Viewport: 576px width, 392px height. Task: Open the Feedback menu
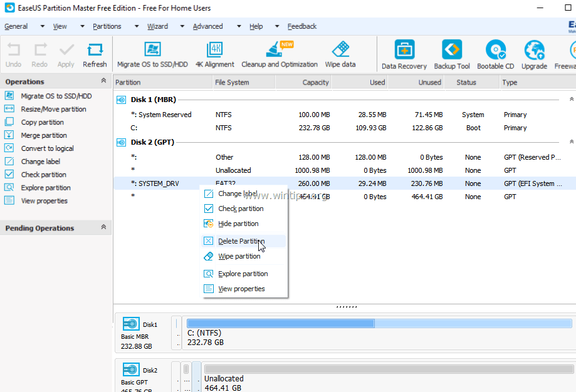tap(302, 26)
